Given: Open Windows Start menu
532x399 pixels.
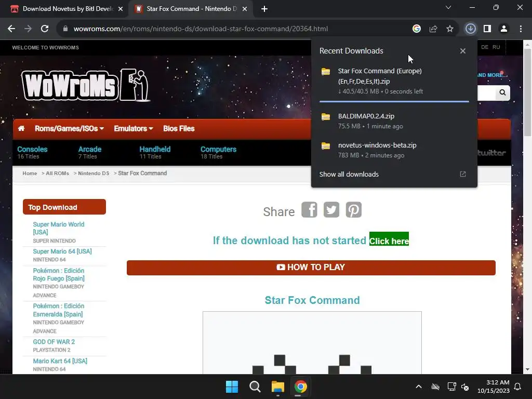Looking at the screenshot, I should pyautogui.click(x=232, y=387).
